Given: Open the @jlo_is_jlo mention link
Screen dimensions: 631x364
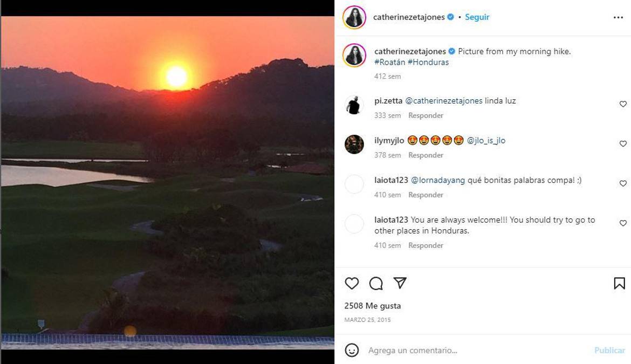Looking at the screenshot, I should click(486, 140).
